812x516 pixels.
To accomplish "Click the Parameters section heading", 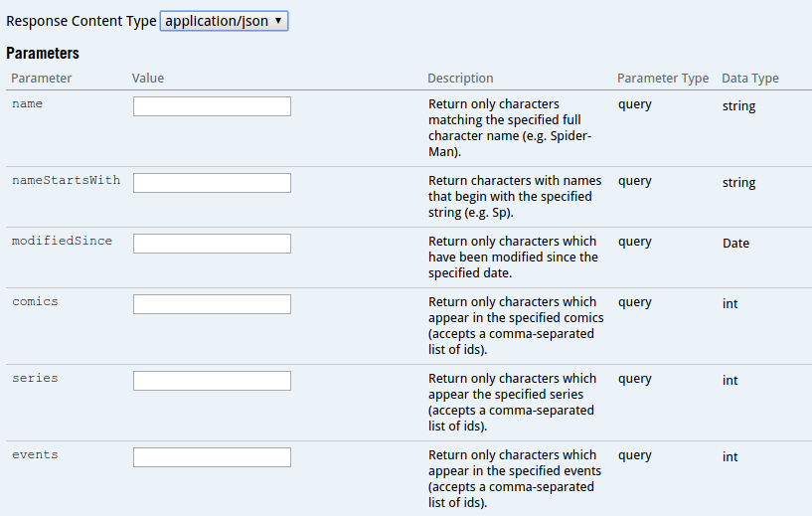I will [x=43, y=53].
